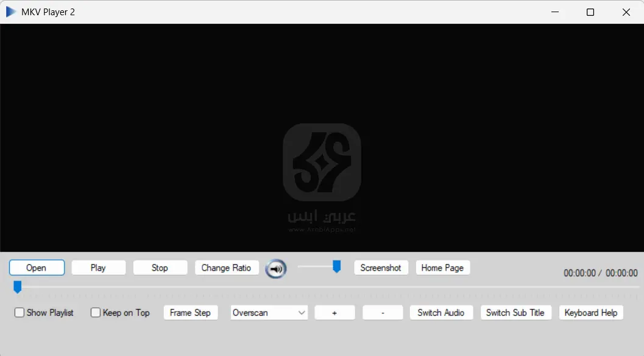
Task: Click the MKV Player icon in the title bar
Action: [x=10, y=11]
